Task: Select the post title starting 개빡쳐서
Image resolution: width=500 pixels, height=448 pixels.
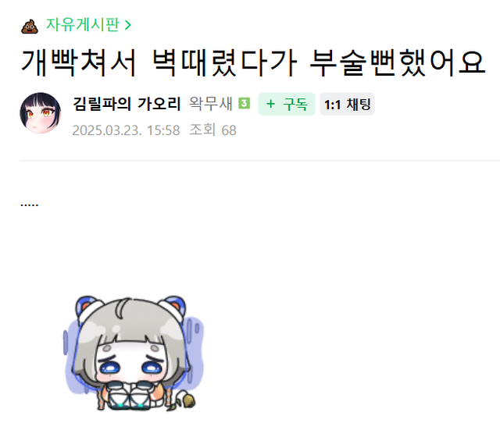Action: point(253,63)
